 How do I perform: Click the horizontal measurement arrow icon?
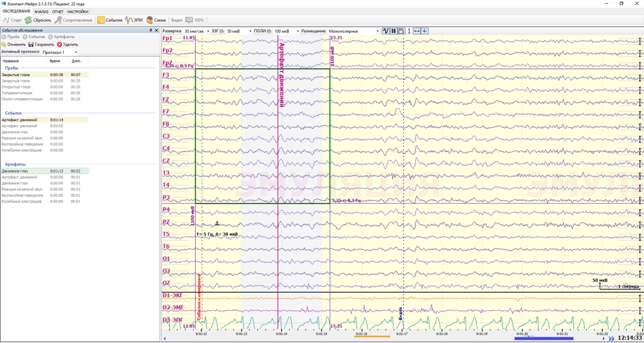click(417, 31)
